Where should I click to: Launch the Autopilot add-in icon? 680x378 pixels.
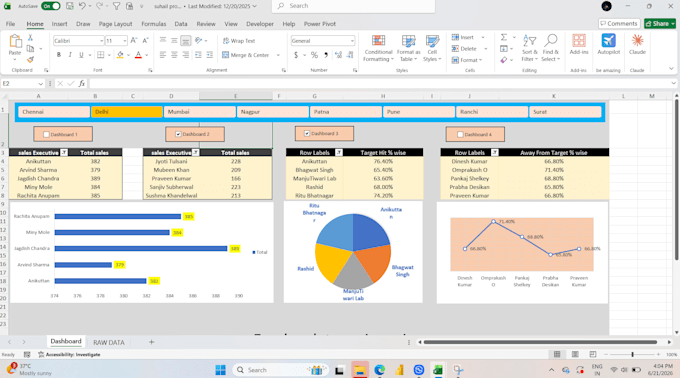click(x=608, y=40)
